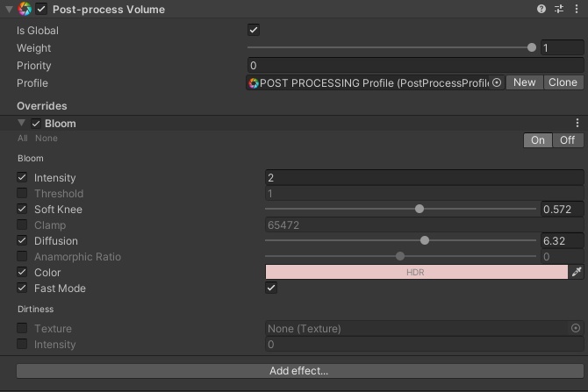Open the Profile object picker
This screenshot has height=392, width=588.
click(497, 82)
